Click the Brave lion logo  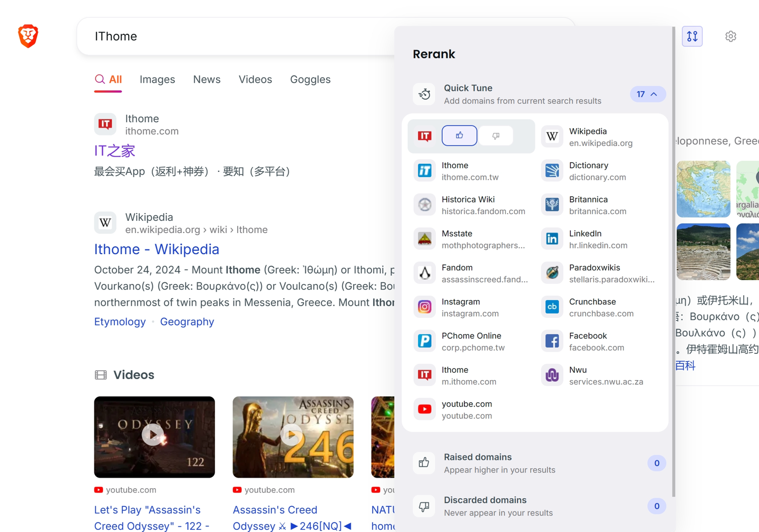27,36
